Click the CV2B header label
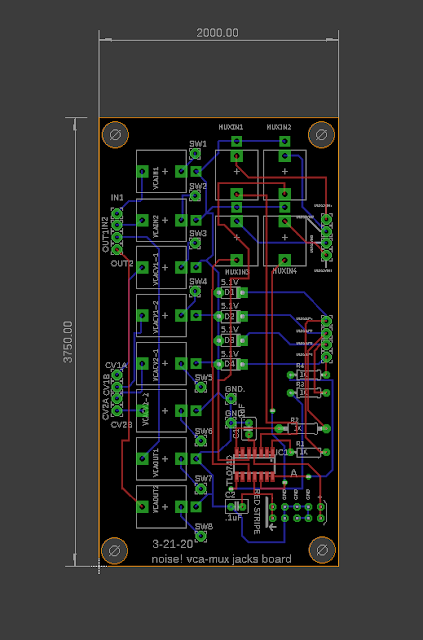Image resolution: width=423 pixels, height=640 pixels. [122, 425]
